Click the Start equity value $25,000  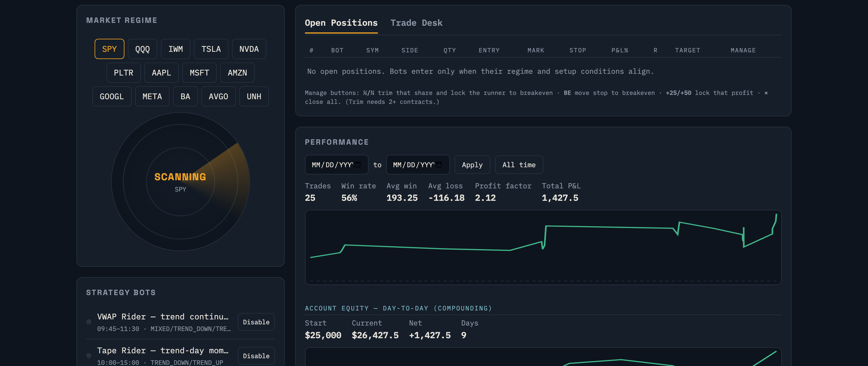(x=323, y=335)
